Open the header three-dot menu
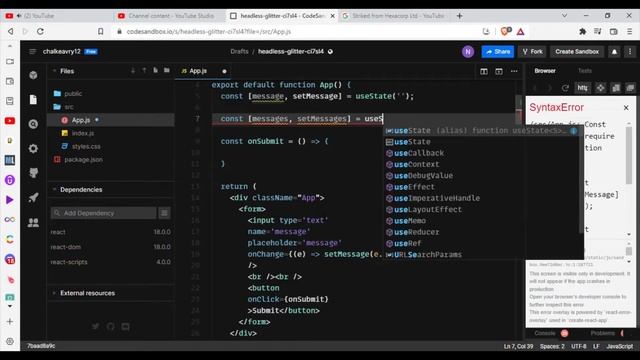 pyautogui.click(x=630, y=52)
